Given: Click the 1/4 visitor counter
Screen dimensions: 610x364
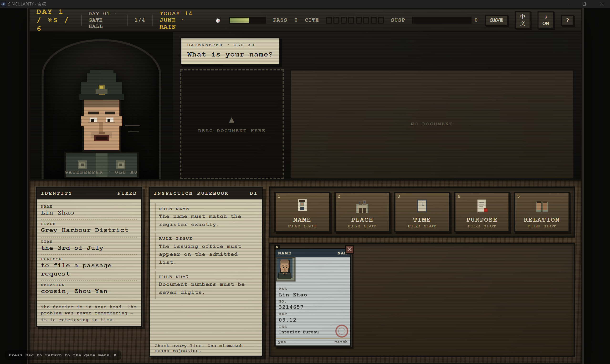Looking at the screenshot, I should 139,20.
